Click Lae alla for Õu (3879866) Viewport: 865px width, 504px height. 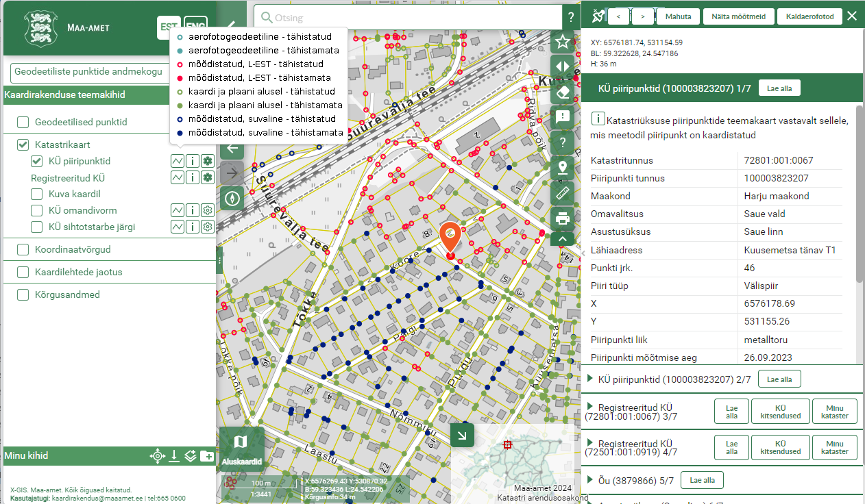click(703, 479)
